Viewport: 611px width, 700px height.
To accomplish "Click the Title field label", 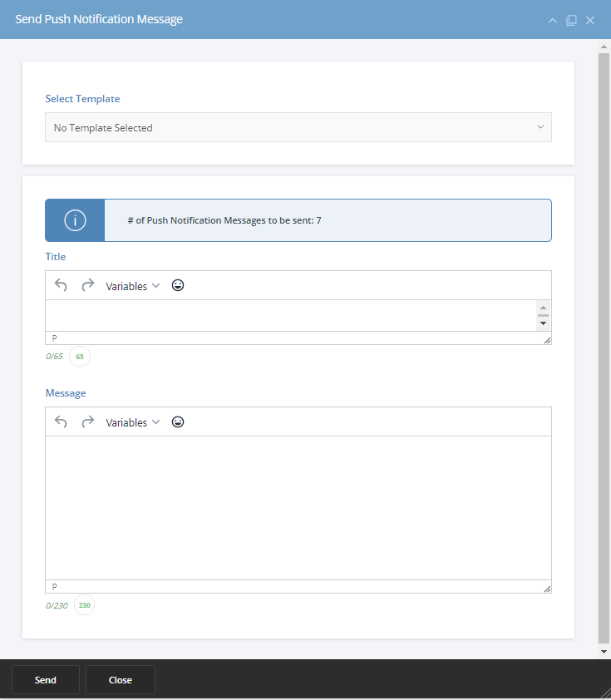I will (56, 257).
